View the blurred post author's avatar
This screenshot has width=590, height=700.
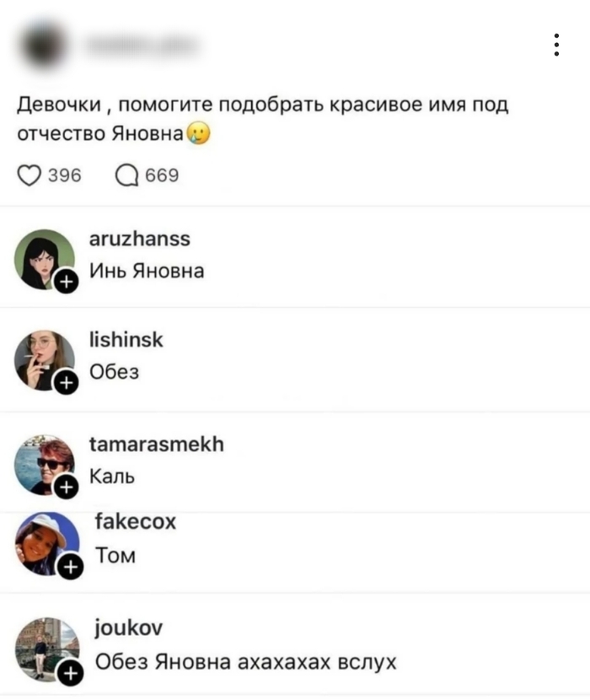(44, 45)
